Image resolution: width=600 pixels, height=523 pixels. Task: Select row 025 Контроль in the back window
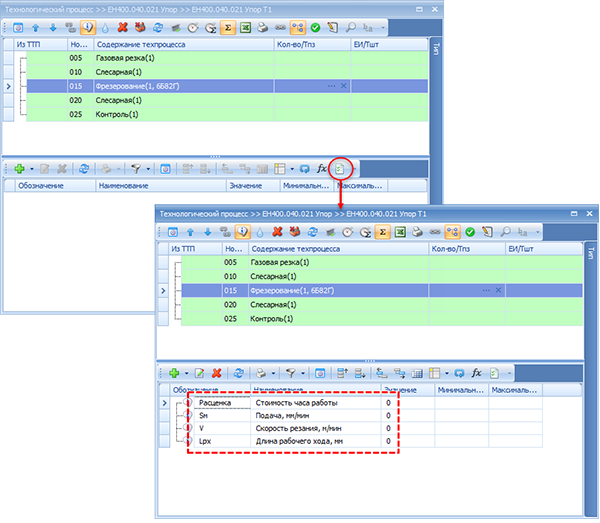[227, 114]
